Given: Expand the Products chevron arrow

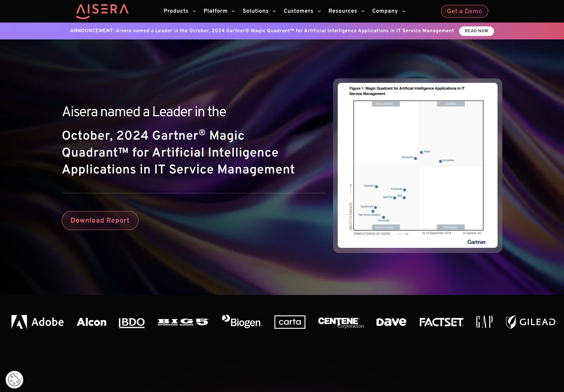Looking at the screenshot, I should [194, 11].
